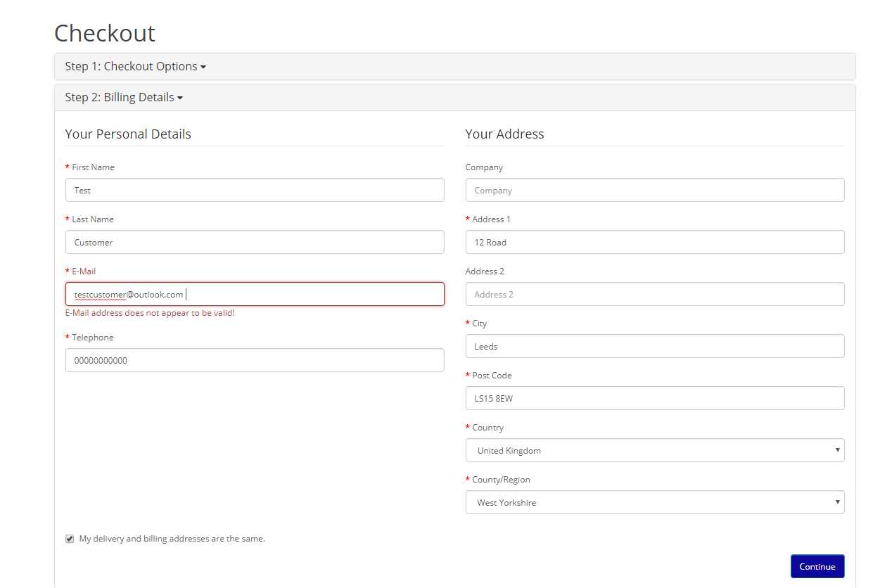Image resolution: width=880 pixels, height=588 pixels.
Task: Click the First Name label
Action: click(x=93, y=167)
